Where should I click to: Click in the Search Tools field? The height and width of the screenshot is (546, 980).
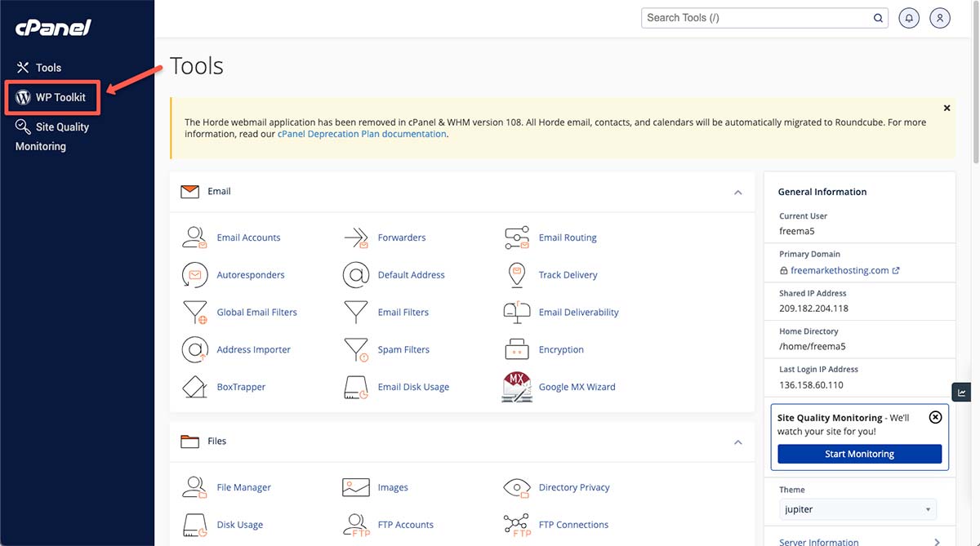[x=755, y=18]
